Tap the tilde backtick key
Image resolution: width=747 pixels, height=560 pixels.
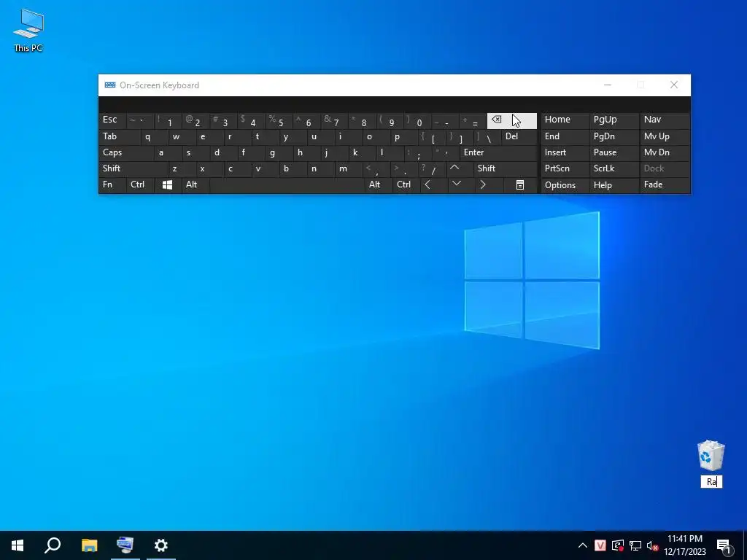pos(140,120)
